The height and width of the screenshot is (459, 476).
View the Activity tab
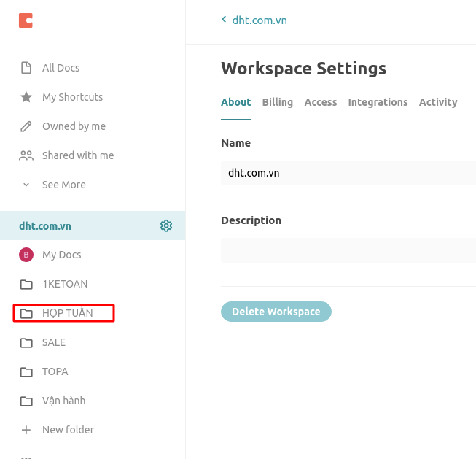click(438, 102)
